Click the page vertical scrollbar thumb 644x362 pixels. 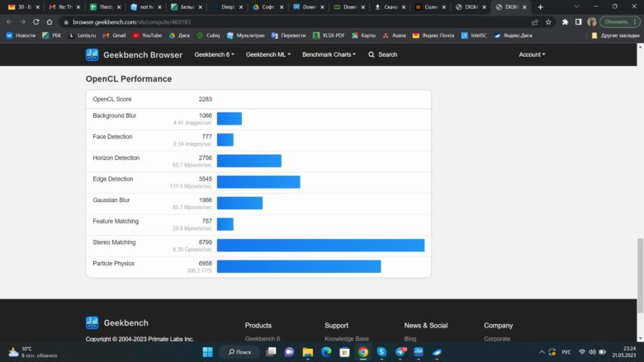(x=640, y=275)
